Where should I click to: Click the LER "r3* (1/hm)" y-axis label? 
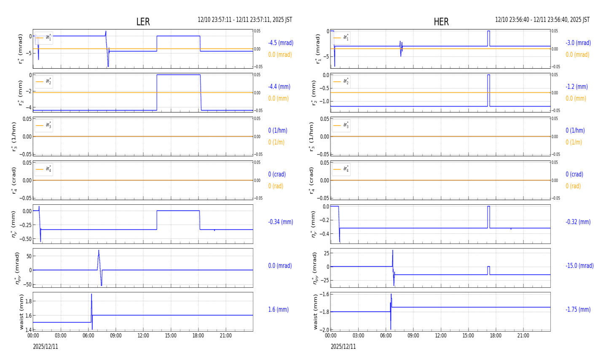coord(14,136)
